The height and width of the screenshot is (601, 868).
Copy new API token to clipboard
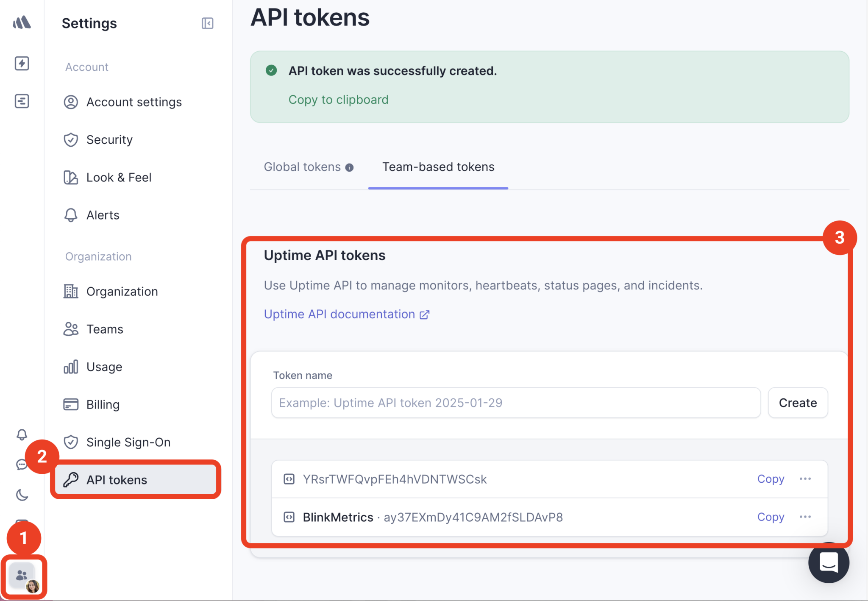click(x=338, y=100)
